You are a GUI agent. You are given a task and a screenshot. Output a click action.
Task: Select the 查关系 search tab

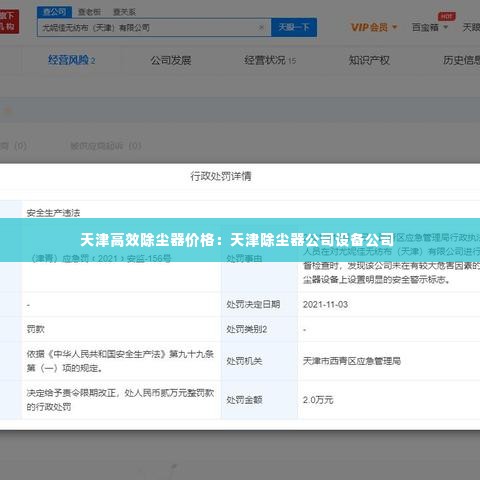point(124,12)
